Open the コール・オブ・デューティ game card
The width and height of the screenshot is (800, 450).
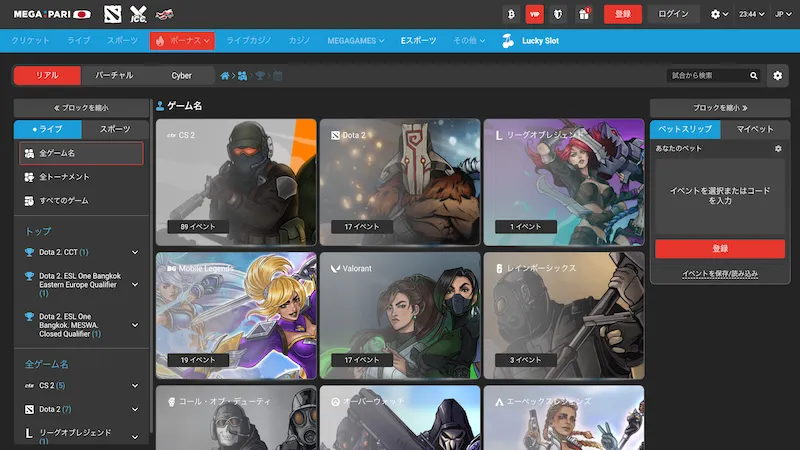(x=236, y=418)
